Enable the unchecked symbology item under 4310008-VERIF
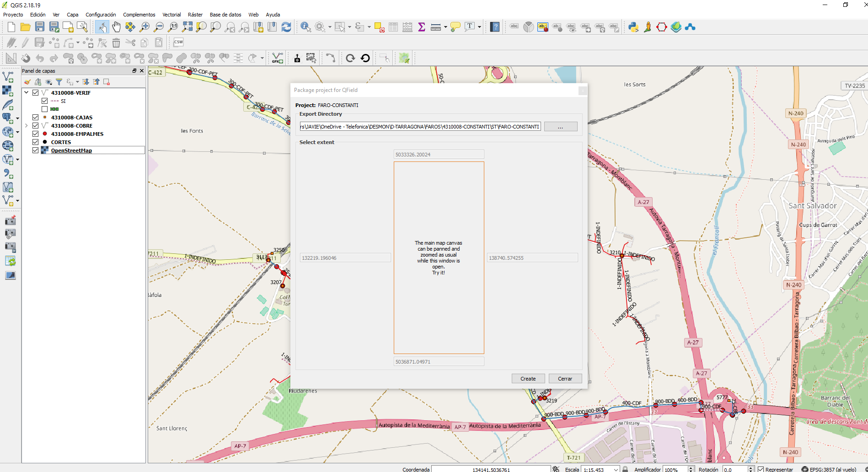Viewport: 868px width, 472px height. (x=45, y=109)
